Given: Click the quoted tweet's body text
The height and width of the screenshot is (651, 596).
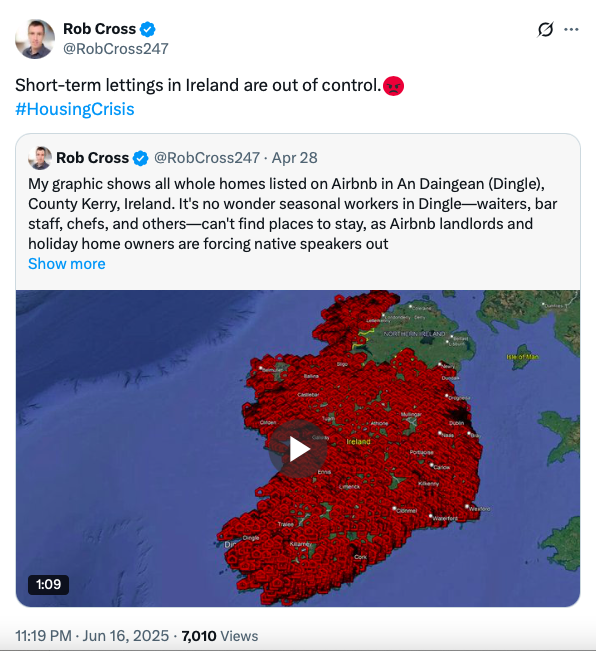Looking at the screenshot, I should (x=293, y=214).
